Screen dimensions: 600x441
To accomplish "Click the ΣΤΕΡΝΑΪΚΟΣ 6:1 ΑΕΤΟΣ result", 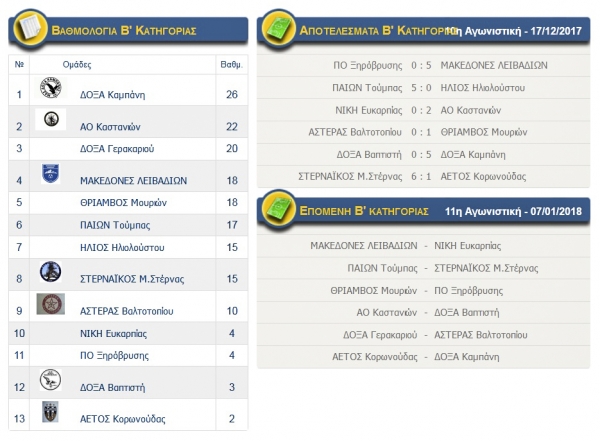I will pos(424,176).
